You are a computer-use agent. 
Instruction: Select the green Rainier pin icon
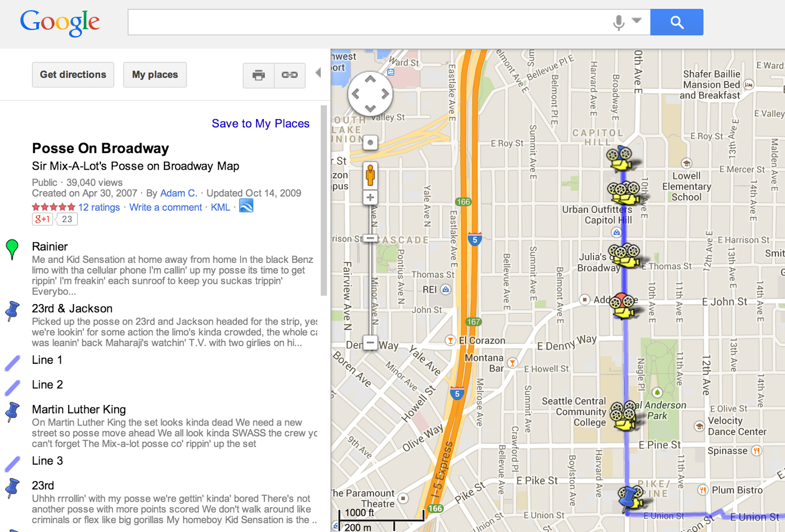pyautogui.click(x=12, y=249)
